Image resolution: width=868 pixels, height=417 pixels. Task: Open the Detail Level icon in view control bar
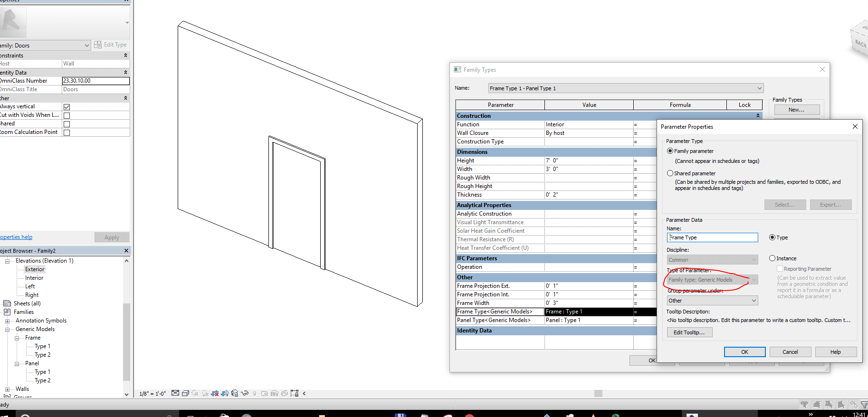(x=175, y=393)
